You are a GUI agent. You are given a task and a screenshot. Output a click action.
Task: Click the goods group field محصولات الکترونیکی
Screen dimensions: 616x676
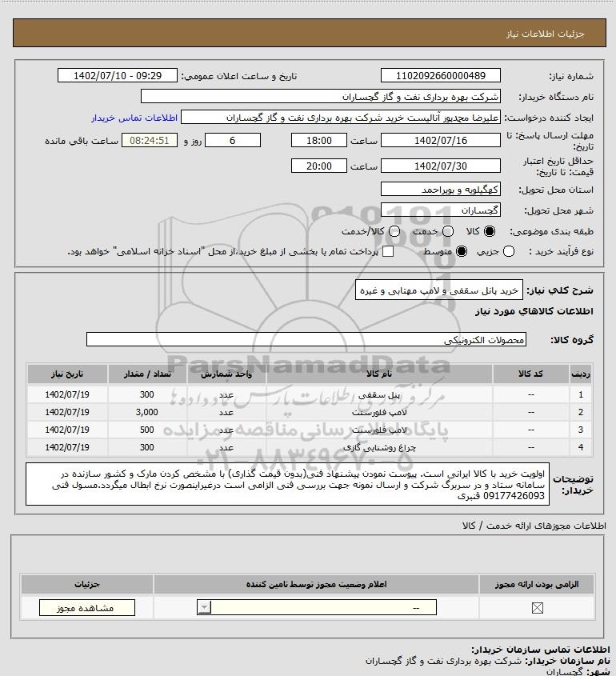[306, 339]
